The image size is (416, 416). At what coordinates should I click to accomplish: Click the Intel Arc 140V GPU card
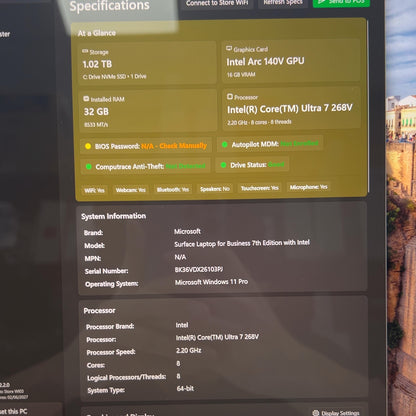coord(291,61)
